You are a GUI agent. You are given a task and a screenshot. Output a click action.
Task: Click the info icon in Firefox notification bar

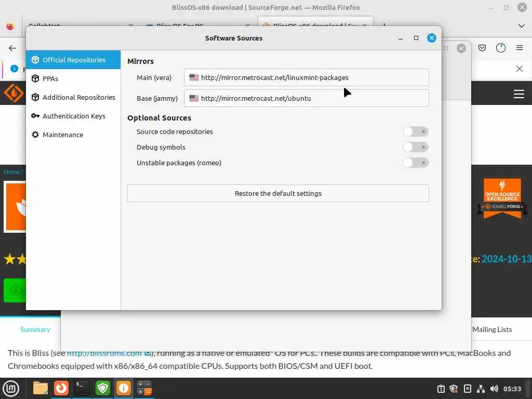click(14, 69)
